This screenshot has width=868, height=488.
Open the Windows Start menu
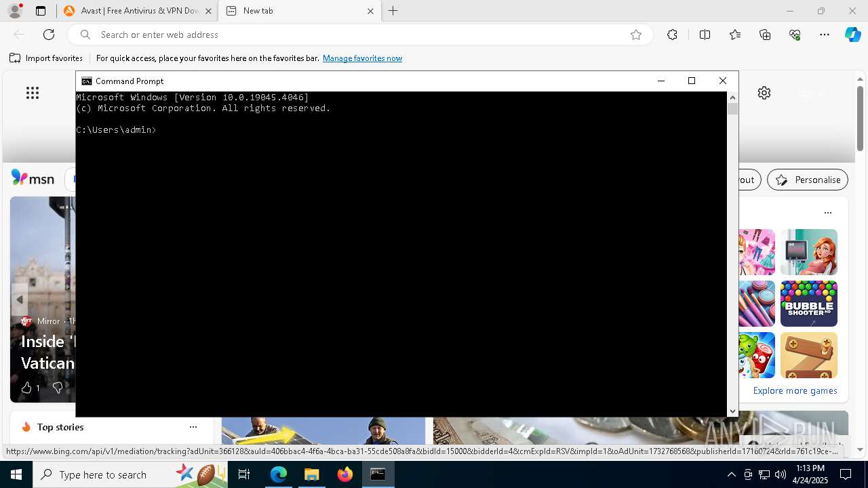coord(16,474)
